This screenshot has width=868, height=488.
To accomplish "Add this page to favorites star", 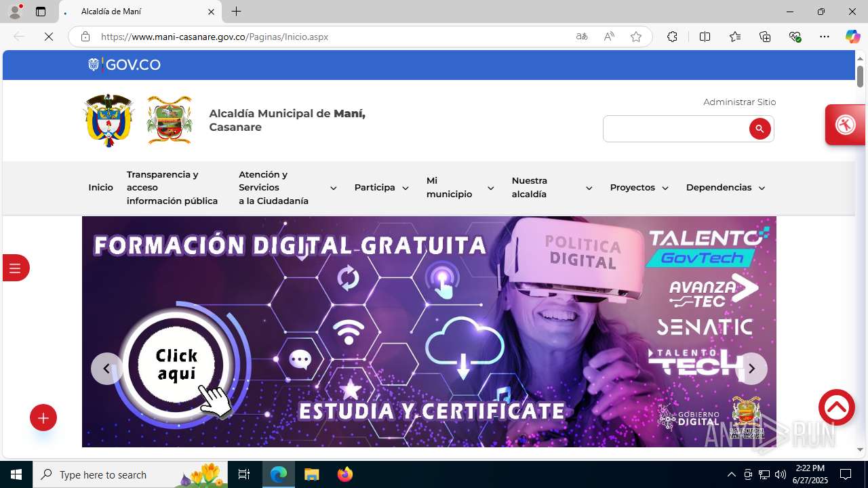I will pos(636,37).
